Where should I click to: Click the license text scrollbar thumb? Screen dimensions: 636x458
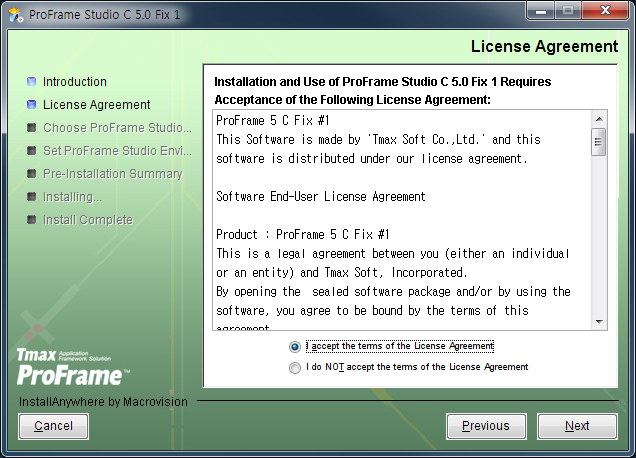[599, 143]
